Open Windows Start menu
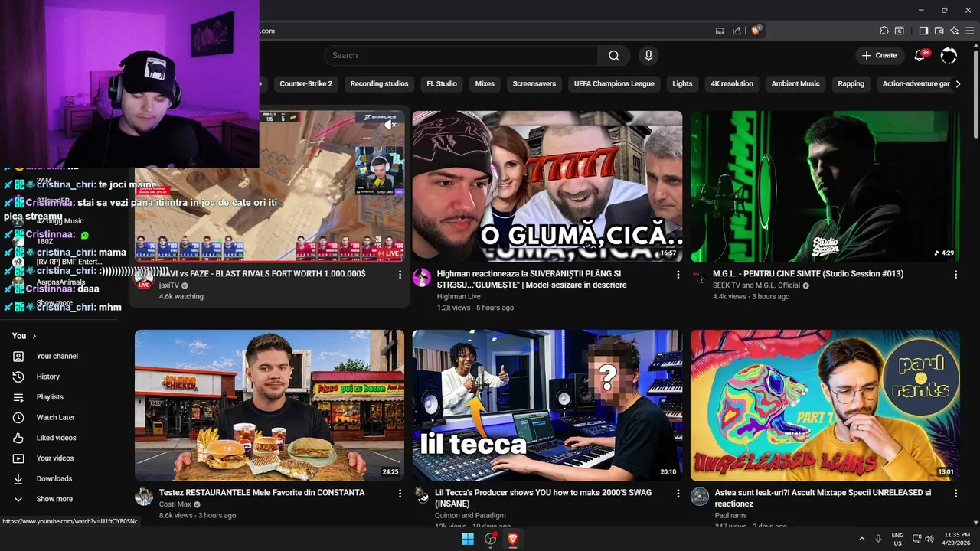This screenshot has width=980, height=551. point(467,539)
